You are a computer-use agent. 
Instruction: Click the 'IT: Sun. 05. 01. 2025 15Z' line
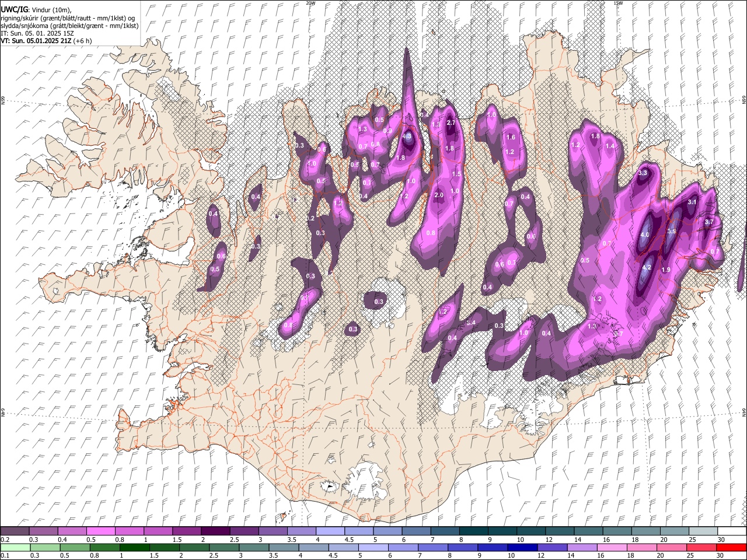tap(37, 33)
